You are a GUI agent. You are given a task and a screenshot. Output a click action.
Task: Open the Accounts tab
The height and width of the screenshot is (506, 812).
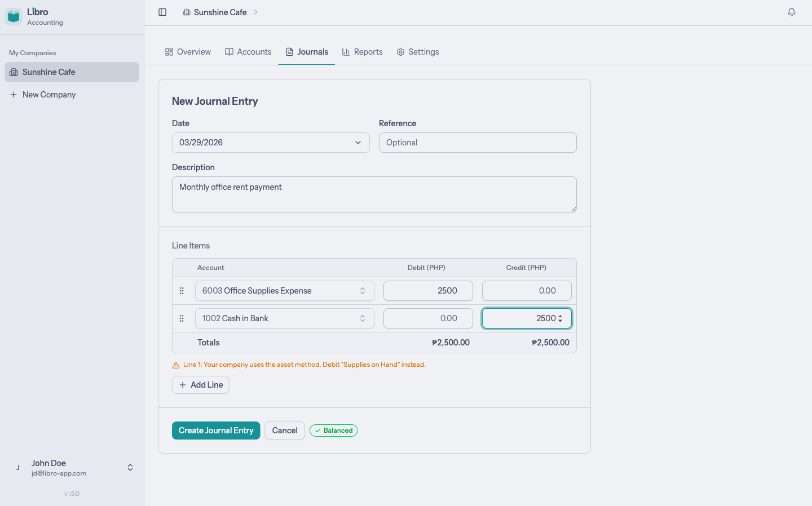(x=248, y=52)
